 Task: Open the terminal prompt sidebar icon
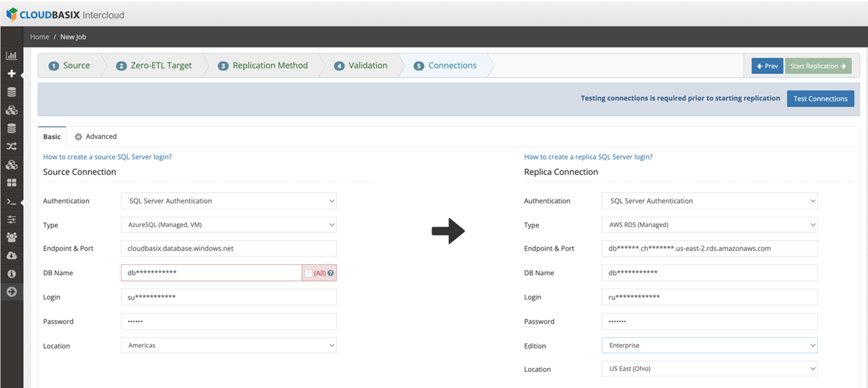coord(12,202)
